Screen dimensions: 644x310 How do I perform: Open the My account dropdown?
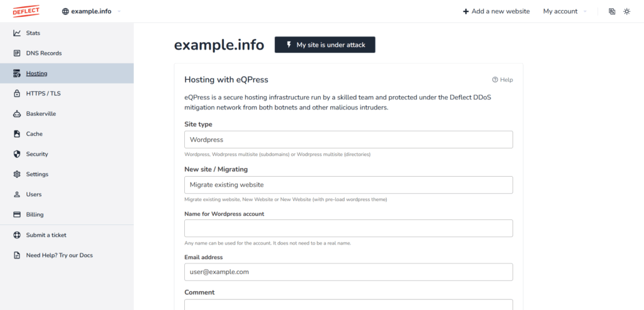coord(565,11)
